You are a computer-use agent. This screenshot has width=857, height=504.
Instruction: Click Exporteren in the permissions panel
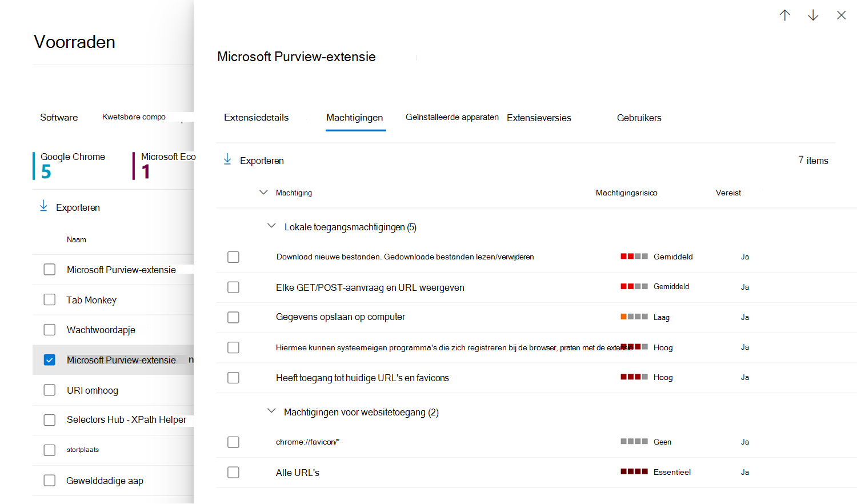click(x=261, y=161)
